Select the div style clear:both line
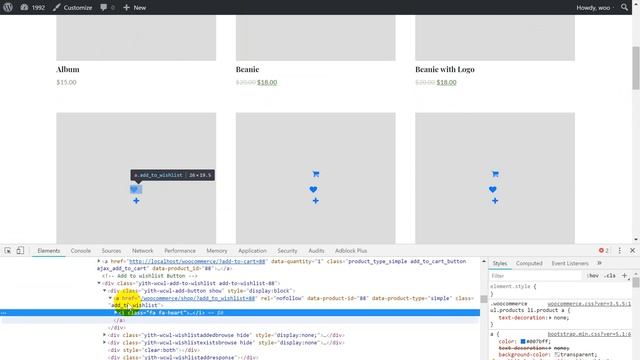Screen dimensions: 640x360 tap(153, 350)
